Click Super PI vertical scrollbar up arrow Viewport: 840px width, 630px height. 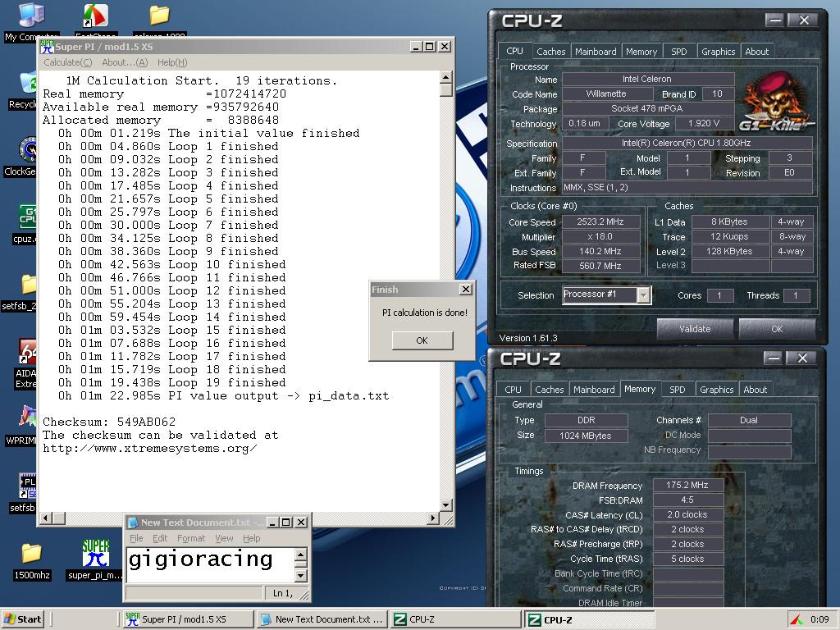point(445,77)
